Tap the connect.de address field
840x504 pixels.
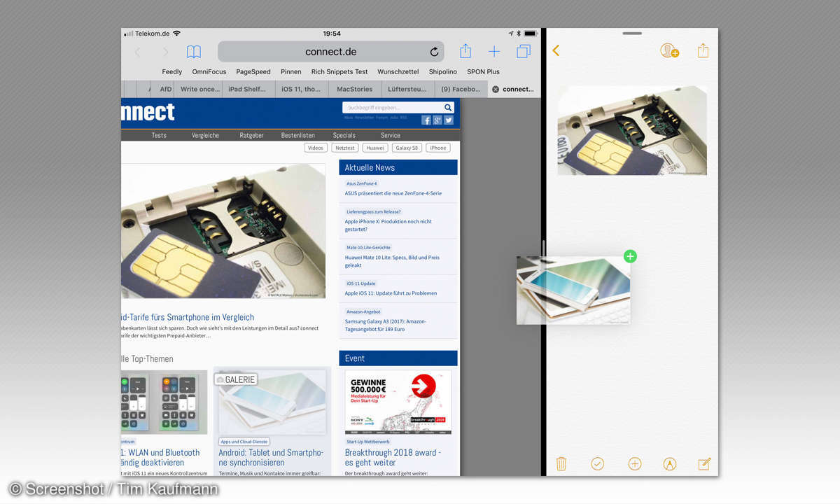331,52
